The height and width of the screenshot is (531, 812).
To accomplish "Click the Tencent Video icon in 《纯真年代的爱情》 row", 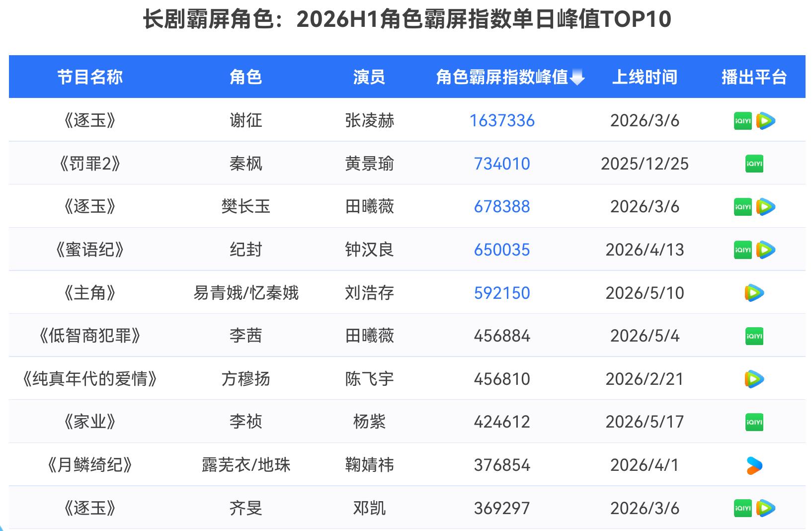I will click(754, 379).
